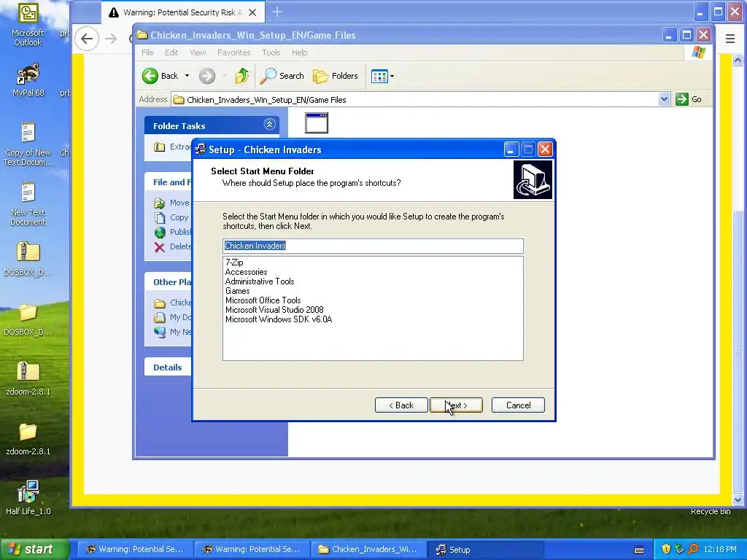
Task: Select Microsoft Visual Studio 2008 entry
Action: pyautogui.click(x=274, y=310)
